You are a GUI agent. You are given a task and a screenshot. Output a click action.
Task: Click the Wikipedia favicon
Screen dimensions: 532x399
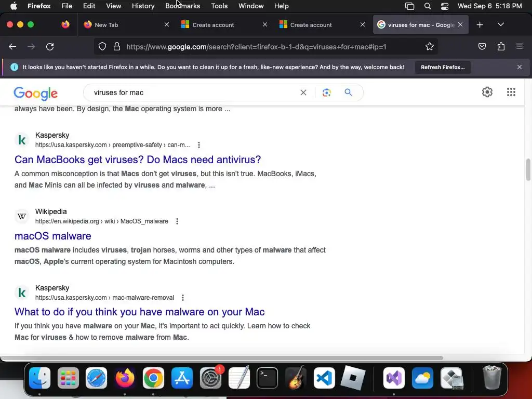22,216
